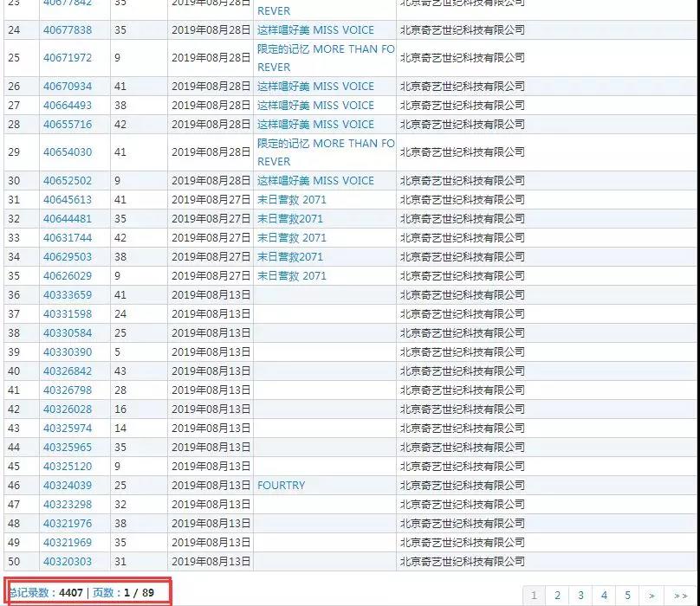Screen dimensions: 700x606
Task: Open MISS VOICE trademark in row 26
Action: [x=315, y=86]
